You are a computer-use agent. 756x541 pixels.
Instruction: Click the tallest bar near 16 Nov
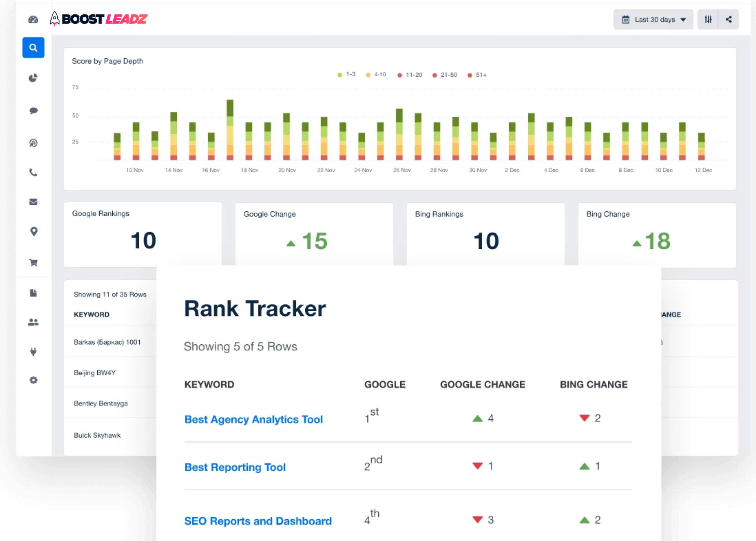(x=230, y=130)
